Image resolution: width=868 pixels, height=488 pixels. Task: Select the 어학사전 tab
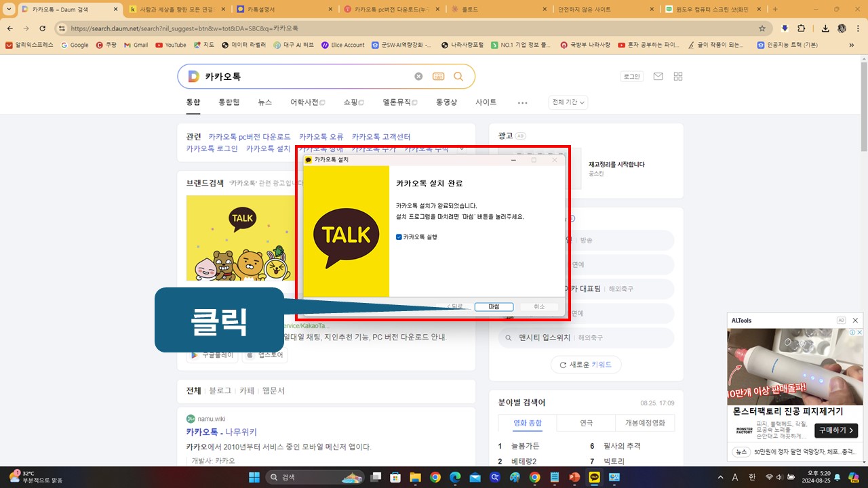[x=307, y=102]
